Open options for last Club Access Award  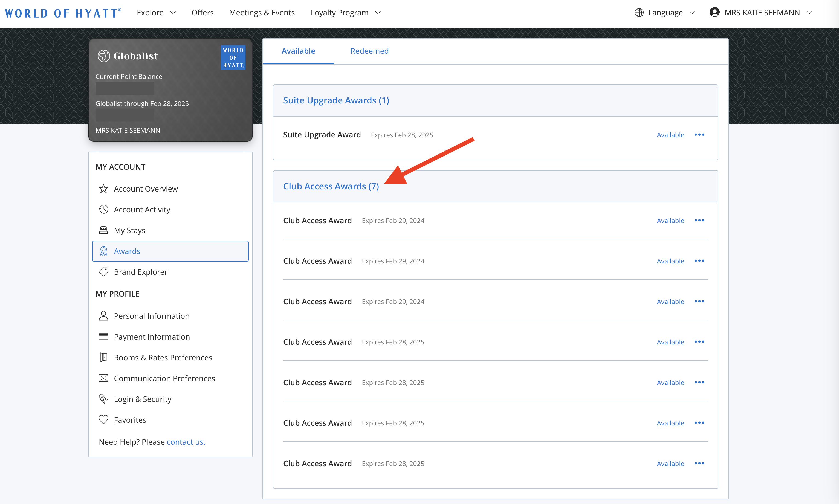[x=699, y=463]
